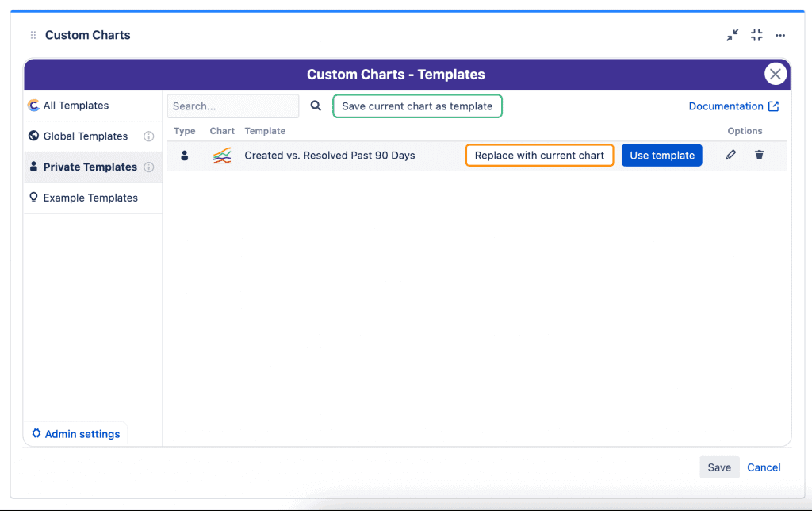Click the person type icon in template row
This screenshot has height=511, width=812.
[x=185, y=156]
